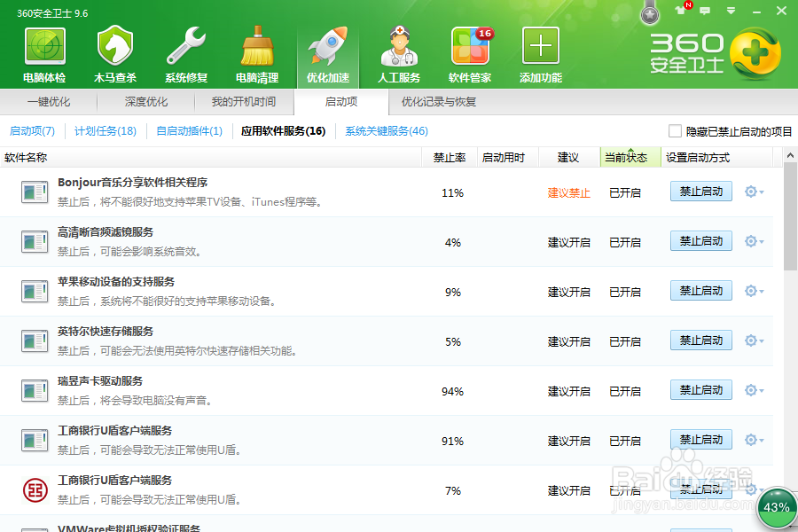Viewport: 798px width, 532px height.
Task: Click the 43% optimization progress circle
Action: 776,507
